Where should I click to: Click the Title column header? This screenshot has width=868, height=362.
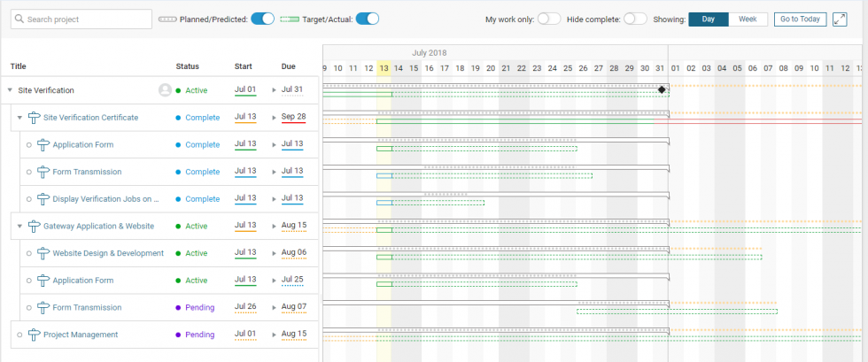(19, 66)
